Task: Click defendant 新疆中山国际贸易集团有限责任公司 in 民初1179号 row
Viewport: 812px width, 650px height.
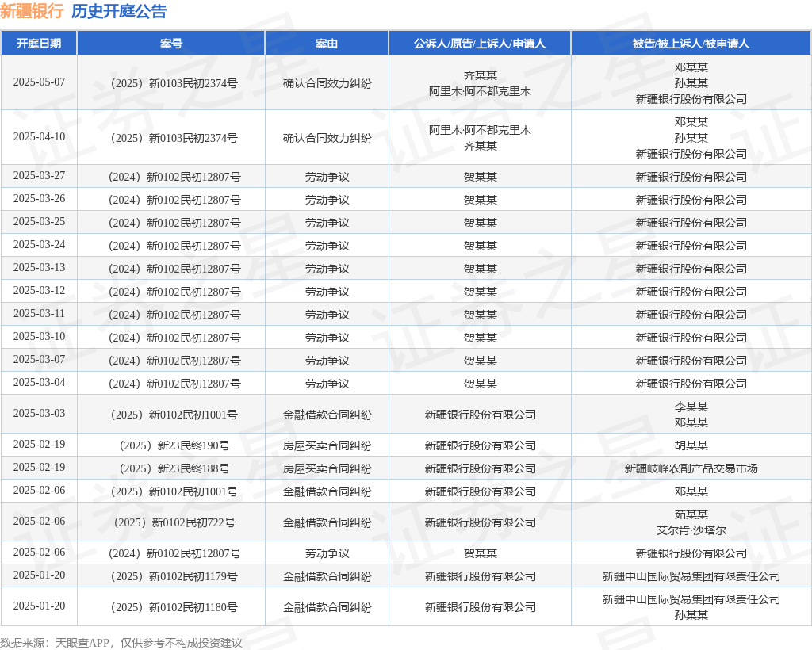Action: (691, 576)
